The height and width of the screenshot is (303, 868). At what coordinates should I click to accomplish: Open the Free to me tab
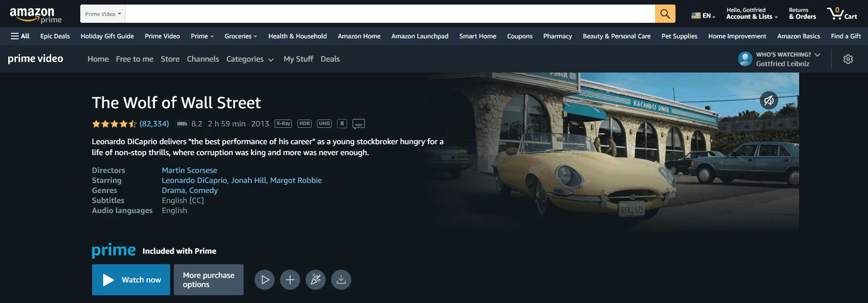(135, 59)
